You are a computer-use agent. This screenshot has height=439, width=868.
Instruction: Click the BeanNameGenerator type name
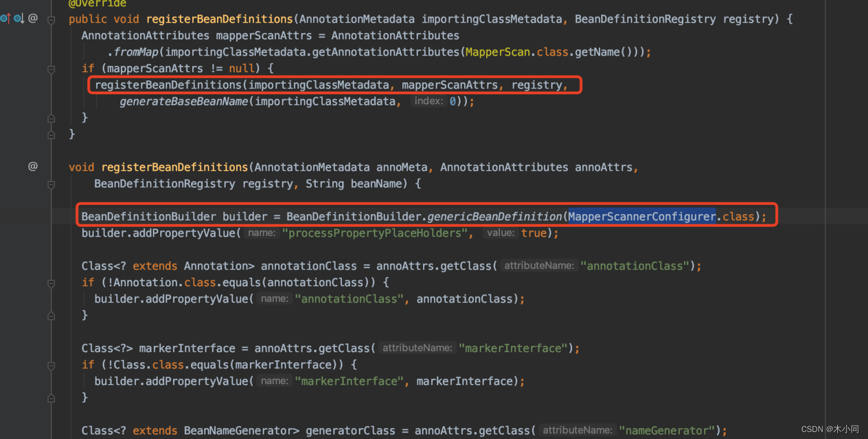[238, 430]
